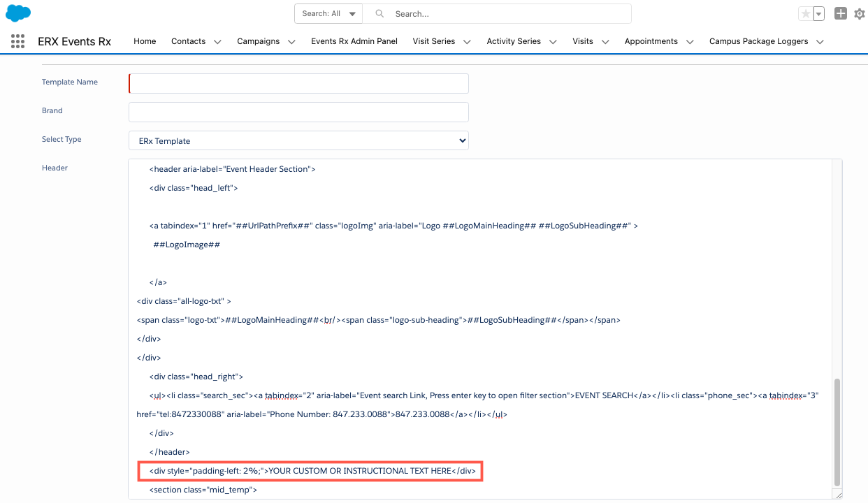Open the Favorites list dropdown arrow

point(819,14)
